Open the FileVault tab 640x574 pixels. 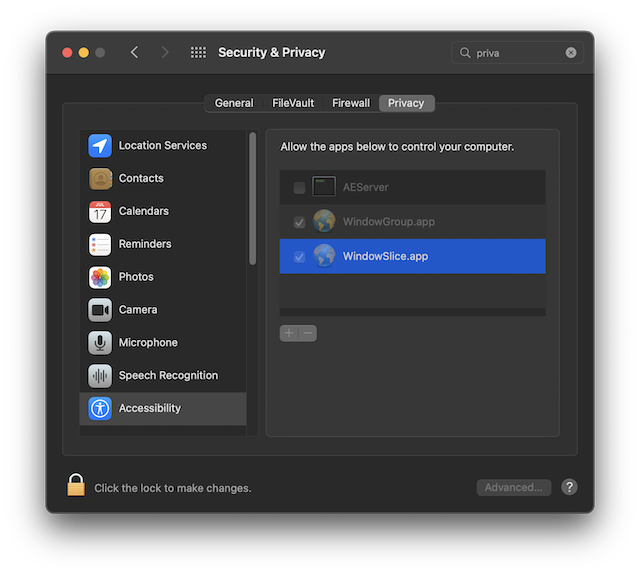pos(292,103)
